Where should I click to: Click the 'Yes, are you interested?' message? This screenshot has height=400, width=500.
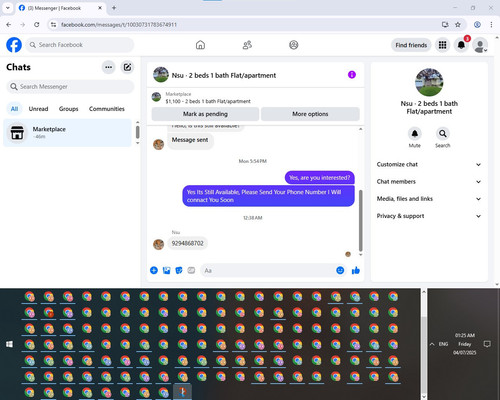tap(320, 178)
